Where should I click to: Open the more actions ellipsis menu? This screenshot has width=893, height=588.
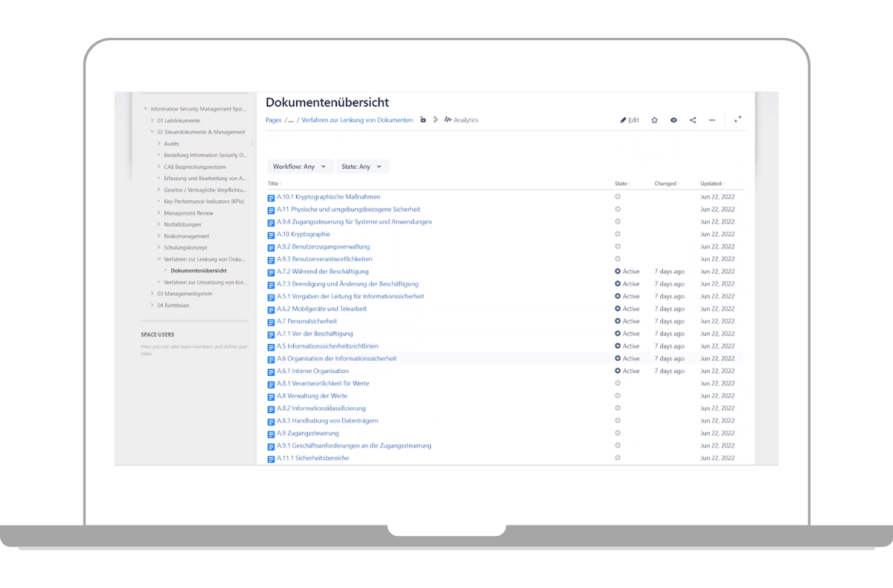click(712, 120)
